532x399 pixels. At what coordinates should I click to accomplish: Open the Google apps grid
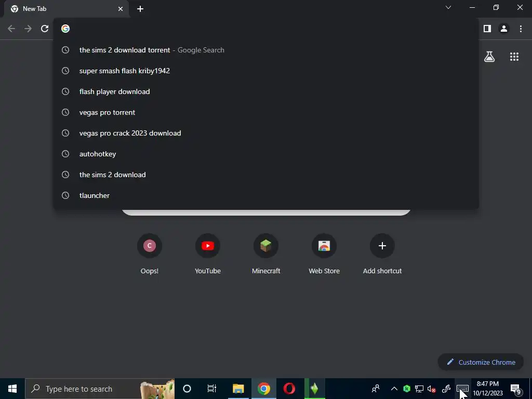tap(514, 57)
